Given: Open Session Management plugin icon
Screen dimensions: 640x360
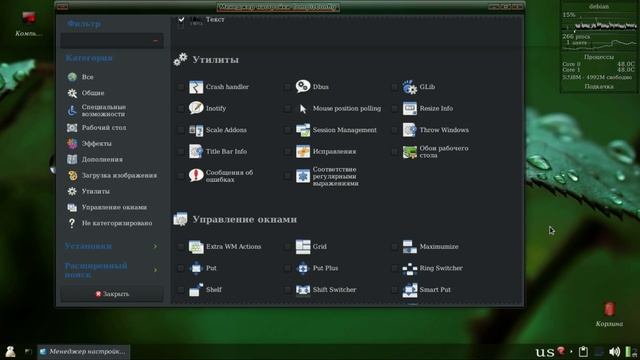Looking at the screenshot, I should [x=303, y=130].
